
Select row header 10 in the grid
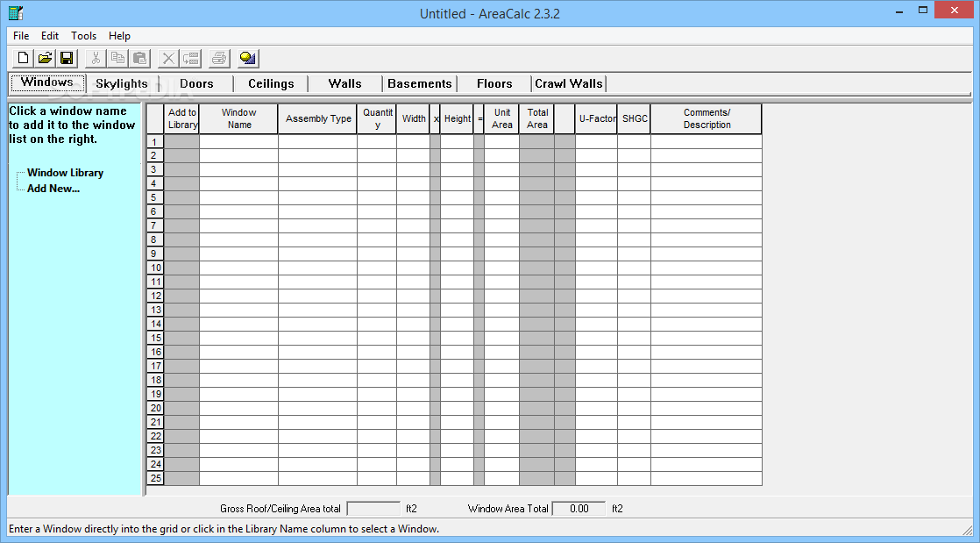(155, 268)
